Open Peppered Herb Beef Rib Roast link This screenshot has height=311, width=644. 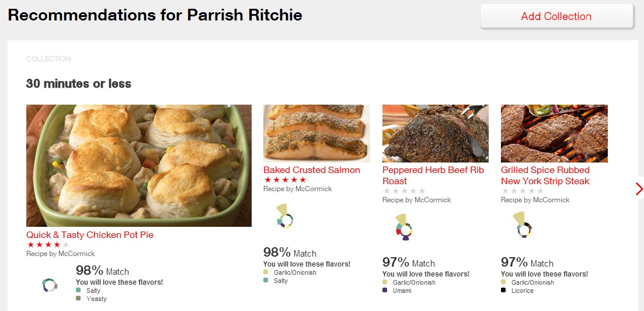pos(433,175)
